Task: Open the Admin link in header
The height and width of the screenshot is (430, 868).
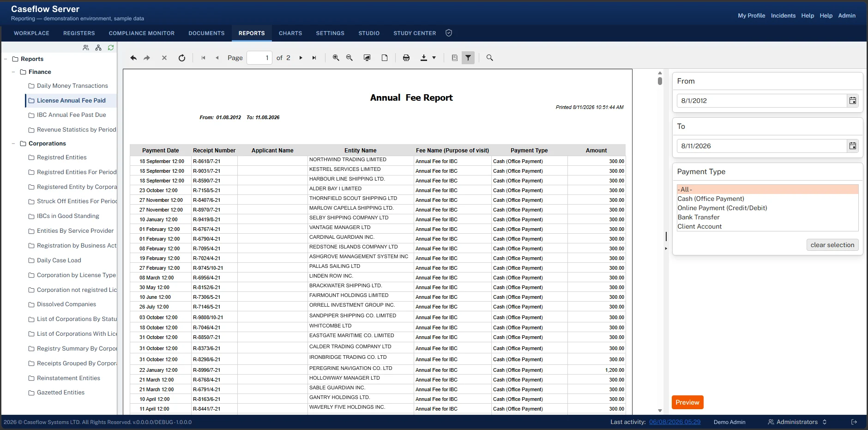Action: (x=847, y=15)
